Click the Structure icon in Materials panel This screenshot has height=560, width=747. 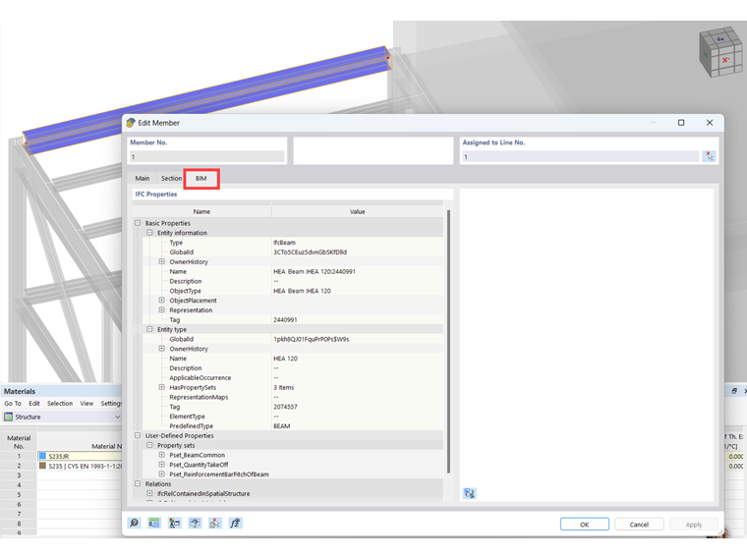pyautogui.click(x=8, y=417)
